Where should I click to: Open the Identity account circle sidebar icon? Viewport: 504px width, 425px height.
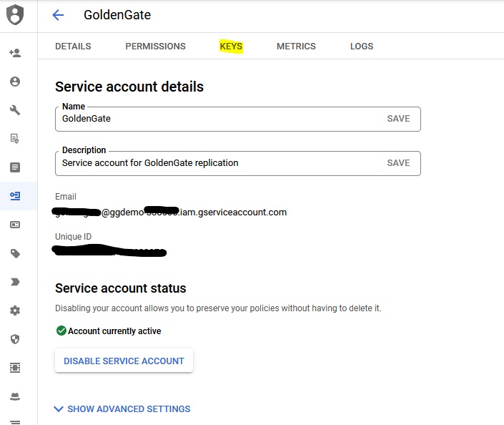click(15, 82)
